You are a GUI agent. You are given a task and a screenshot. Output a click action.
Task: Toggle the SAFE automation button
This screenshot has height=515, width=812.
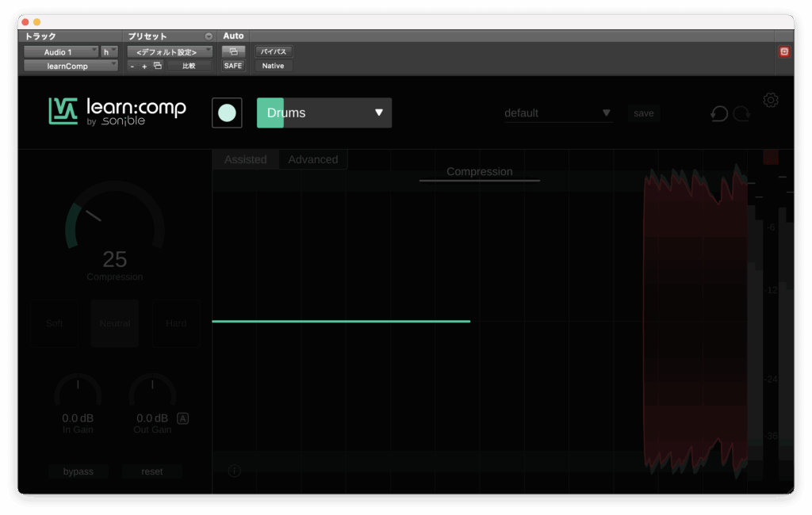(233, 66)
